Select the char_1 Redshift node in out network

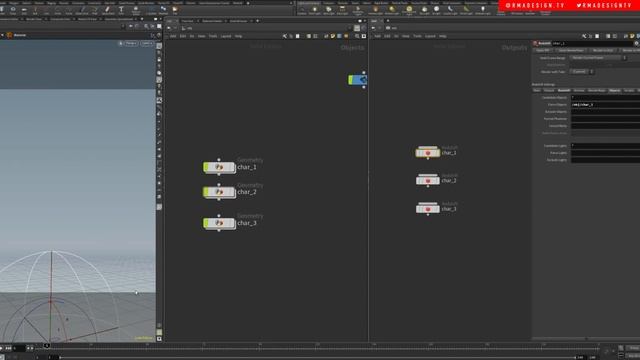pos(428,153)
